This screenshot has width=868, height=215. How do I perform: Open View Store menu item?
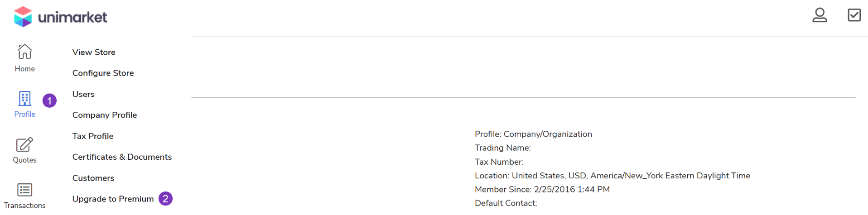(94, 52)
